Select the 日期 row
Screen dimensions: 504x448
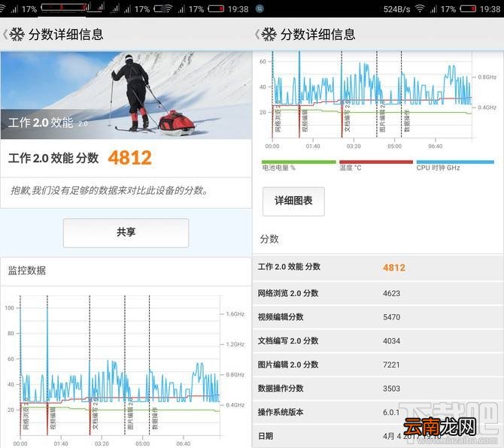coord(378,436)
